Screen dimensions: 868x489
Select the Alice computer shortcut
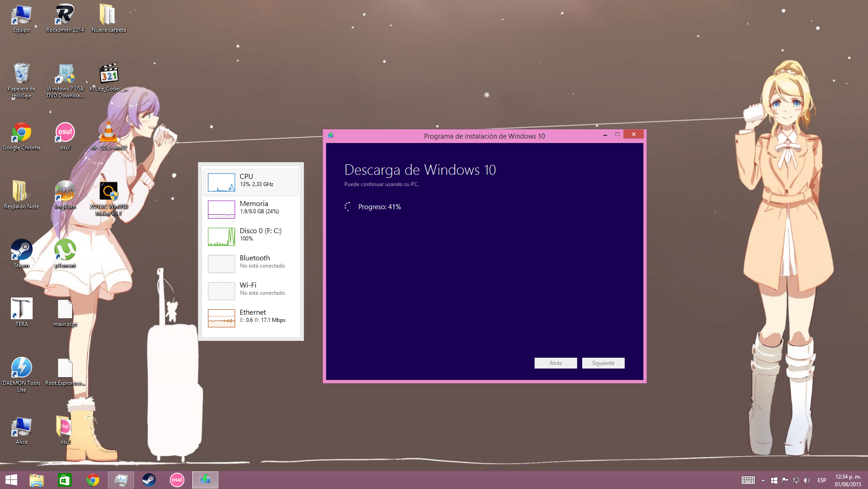pos(21,431)
